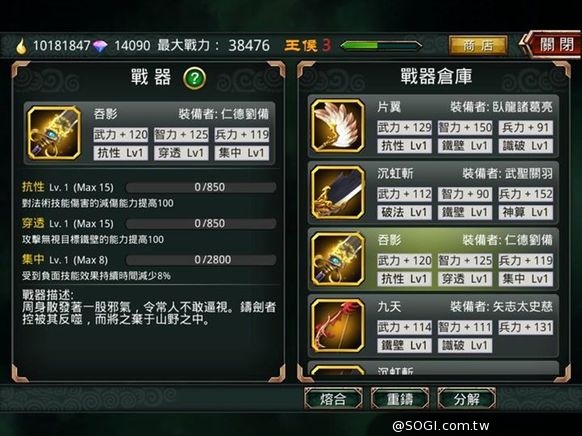Image resolution: width=582 pixels, height=436 pixels.
Task: Open the 商店 shop button
Action: (x=478, y=46)
